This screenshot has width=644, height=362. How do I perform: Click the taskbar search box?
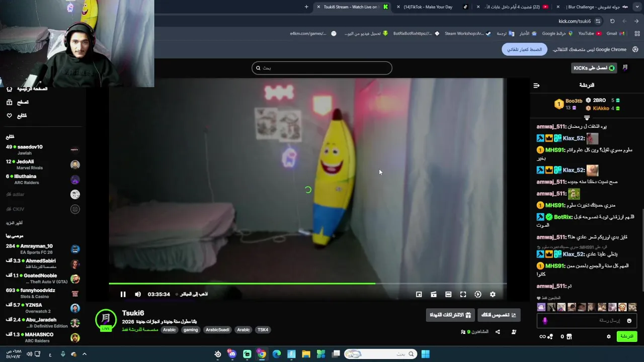point(380,354)
